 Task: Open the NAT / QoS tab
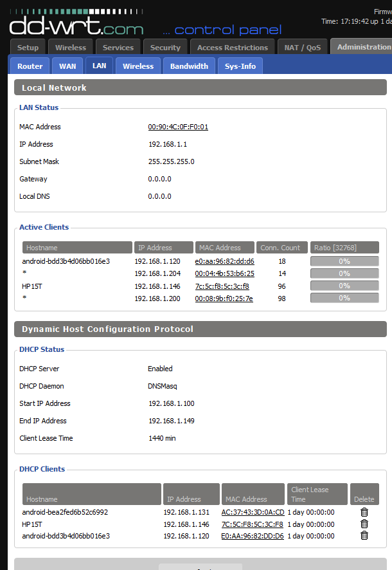click(302, 48)
